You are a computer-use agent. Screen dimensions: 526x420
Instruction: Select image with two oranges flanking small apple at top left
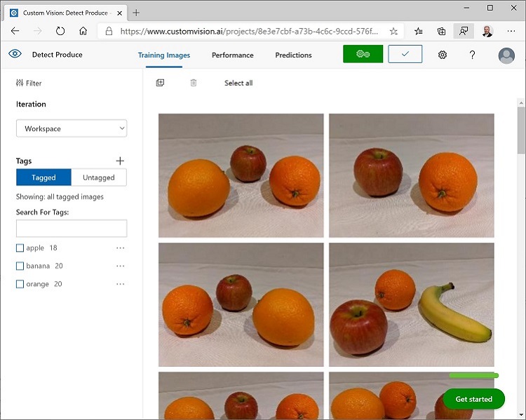click(241, 175)
